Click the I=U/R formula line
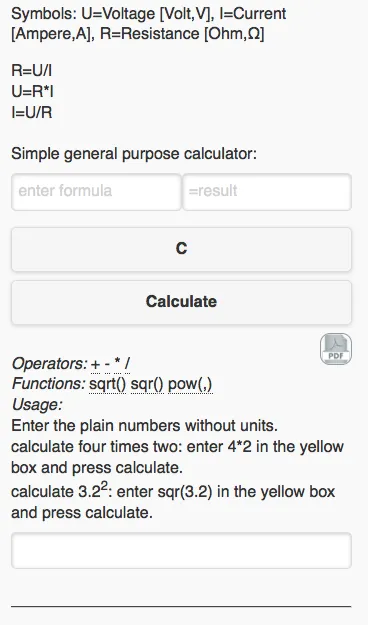 coord(31,112)
